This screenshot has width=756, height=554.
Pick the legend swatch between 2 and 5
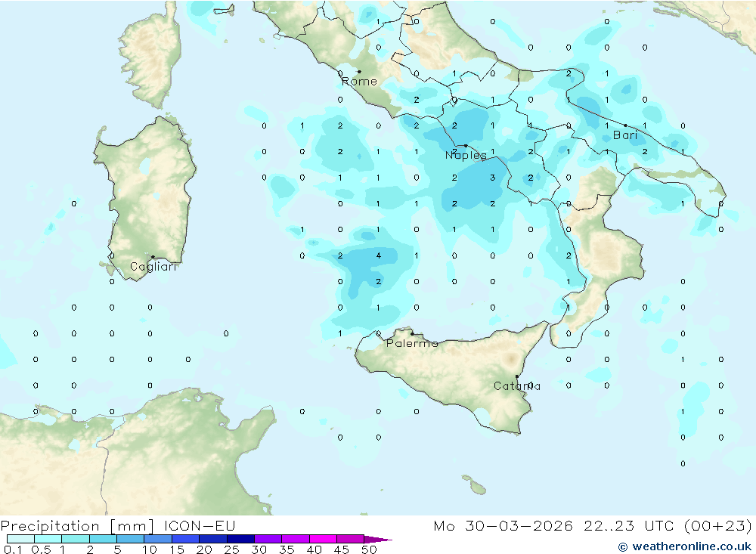coord(103,539)
